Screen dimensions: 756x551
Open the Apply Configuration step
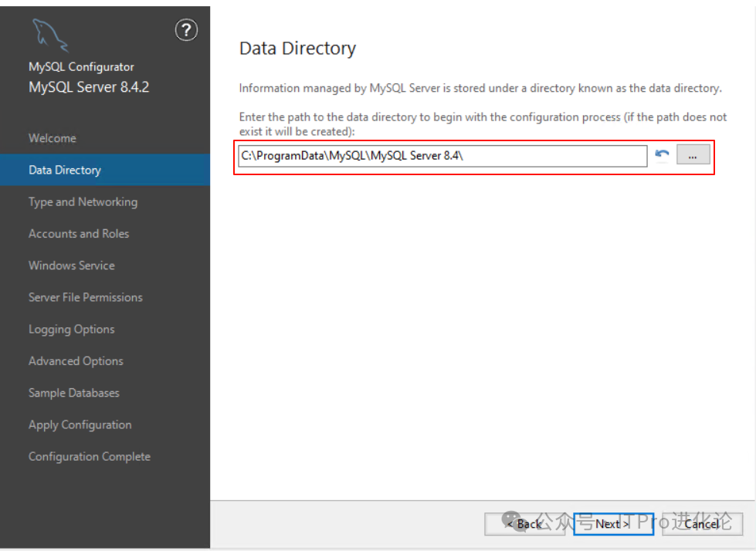pos(80,424)
